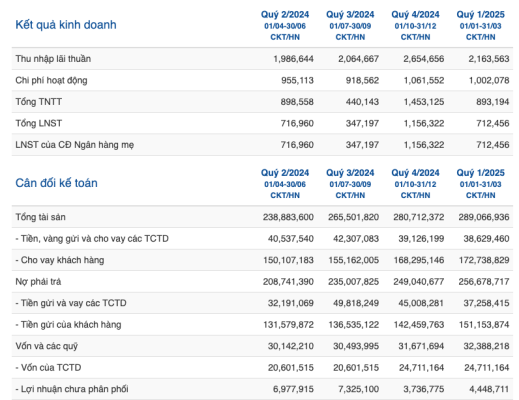Viewport: 519px width, 400px height.
Task: Click the Tổng tài sản row label
Action: [x=40, y=217]
